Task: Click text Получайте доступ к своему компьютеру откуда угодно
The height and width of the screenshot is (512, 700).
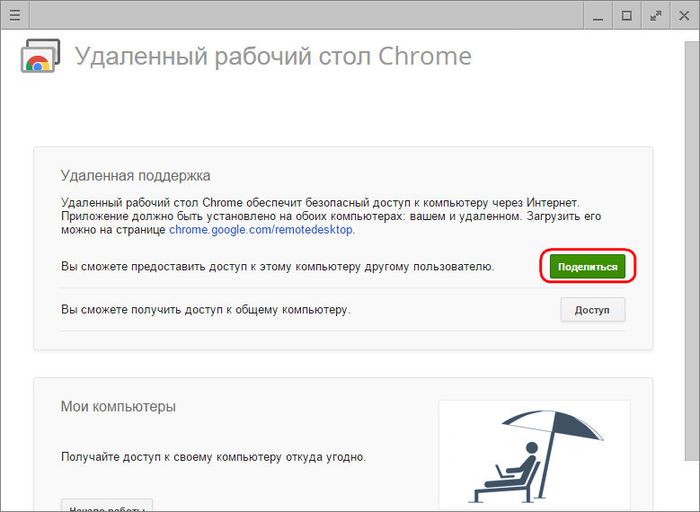Action: click(x=213, y=457)
